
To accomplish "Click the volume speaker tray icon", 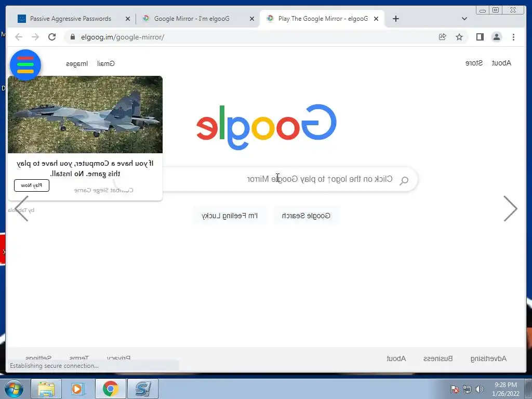I will pos(479,389).
